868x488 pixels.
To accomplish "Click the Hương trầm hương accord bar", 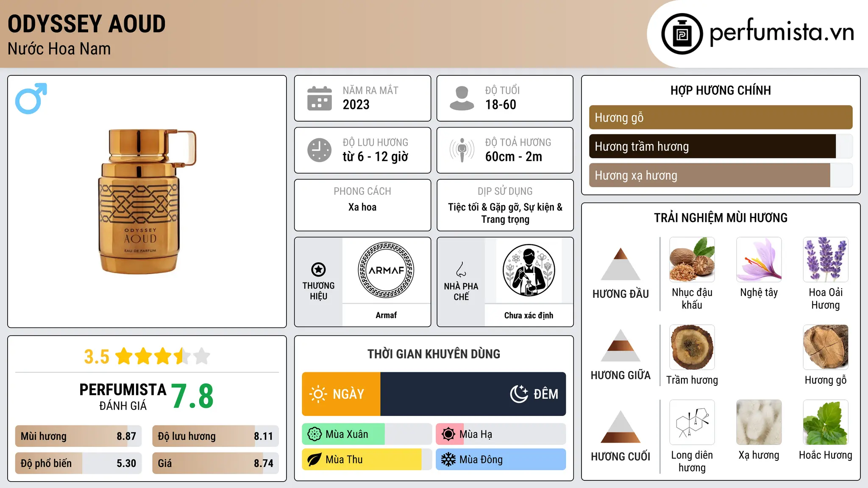I will pyautogui.click(x=721, y=147).
